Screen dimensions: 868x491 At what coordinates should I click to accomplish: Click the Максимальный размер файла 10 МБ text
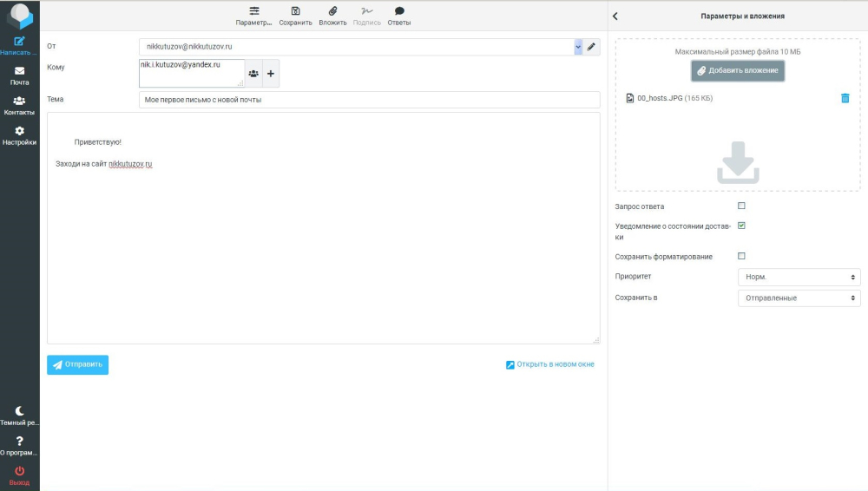pos(737,51)
